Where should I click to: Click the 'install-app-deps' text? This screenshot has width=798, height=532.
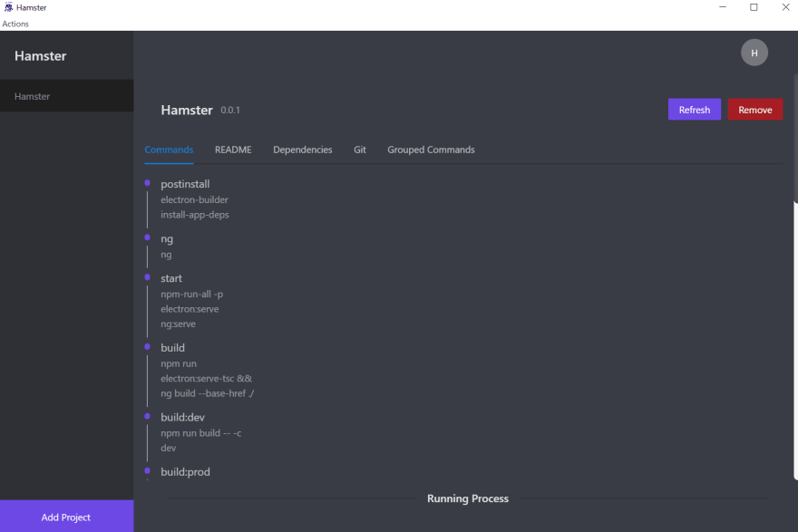click(195, 215)
